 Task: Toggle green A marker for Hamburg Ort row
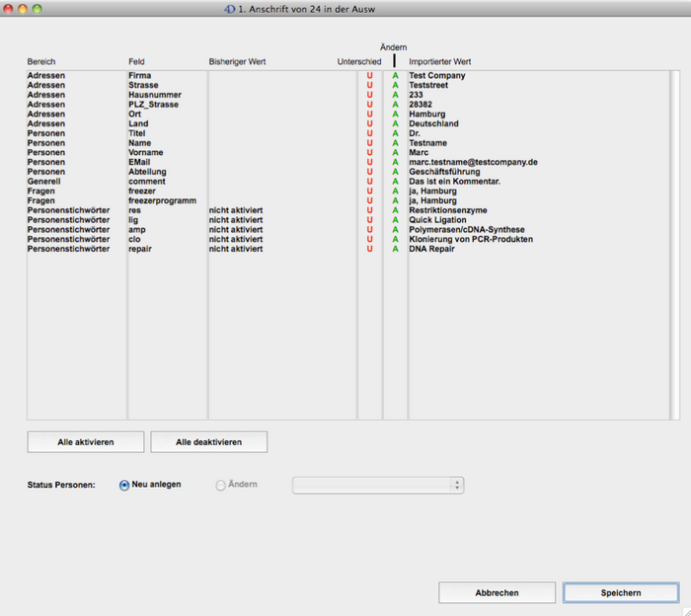(395, 115)
